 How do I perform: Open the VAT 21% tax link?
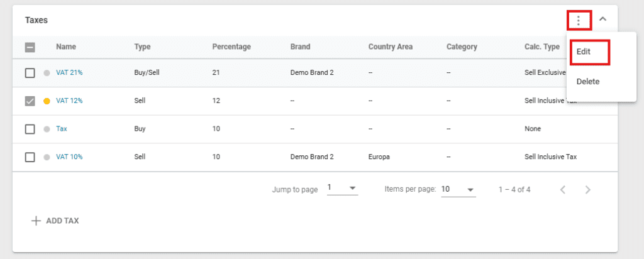(69, 73)
